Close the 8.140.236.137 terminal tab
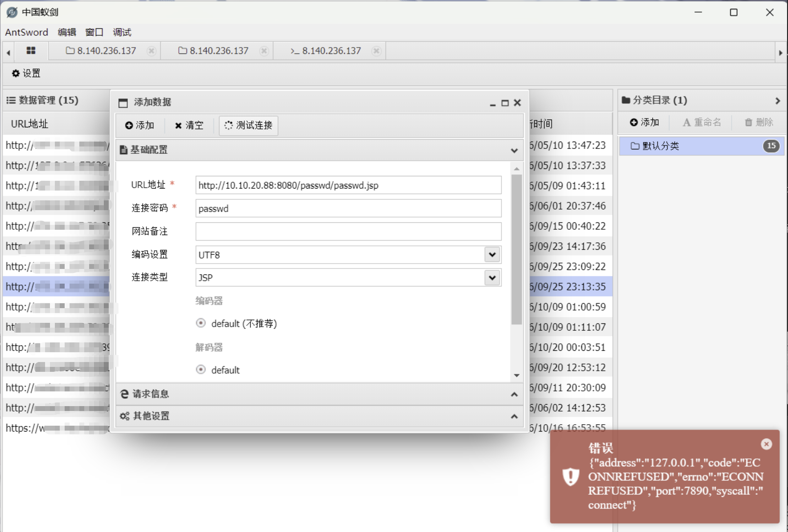The width and height of the screenshot is (788, 532). pyautogui.click(x=377, y=51)
